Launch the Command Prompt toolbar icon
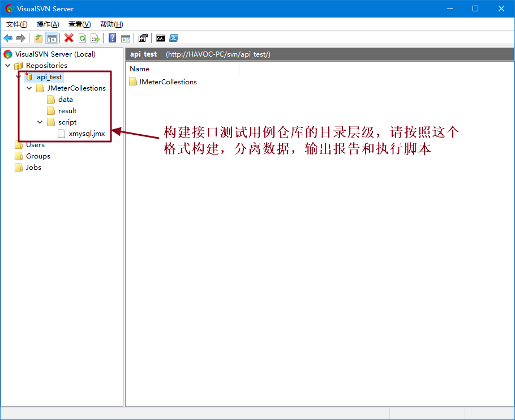 (161, 38)
